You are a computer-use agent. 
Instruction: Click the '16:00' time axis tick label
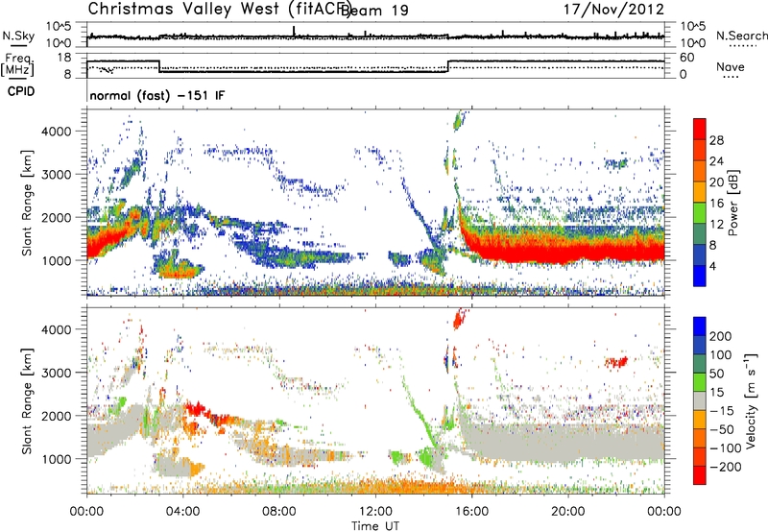[x=471, y=512]
